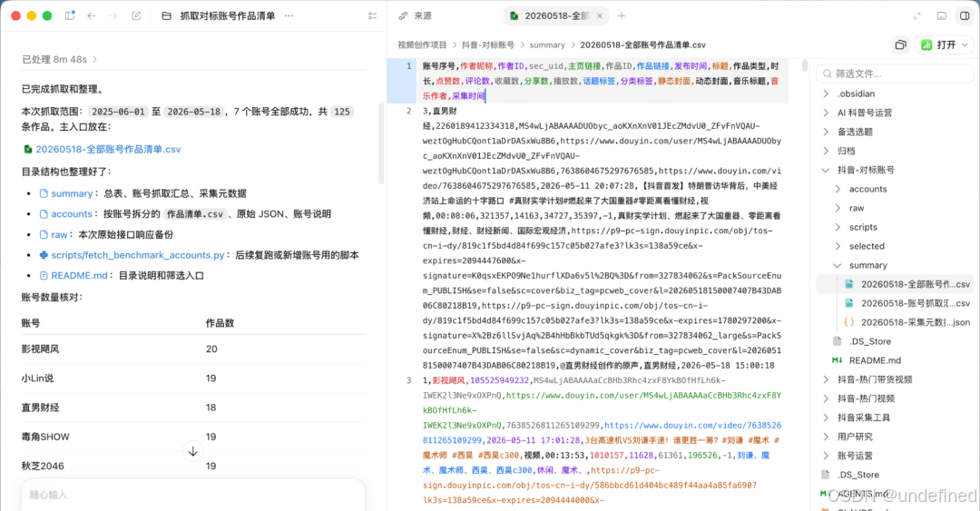Click the scroll-to-bottom arrow button

[x=193, y=452]
